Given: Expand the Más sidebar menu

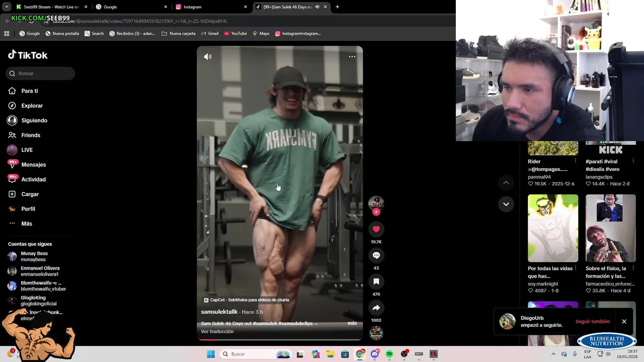Looking at the screenshot, I should coord(26,224).
